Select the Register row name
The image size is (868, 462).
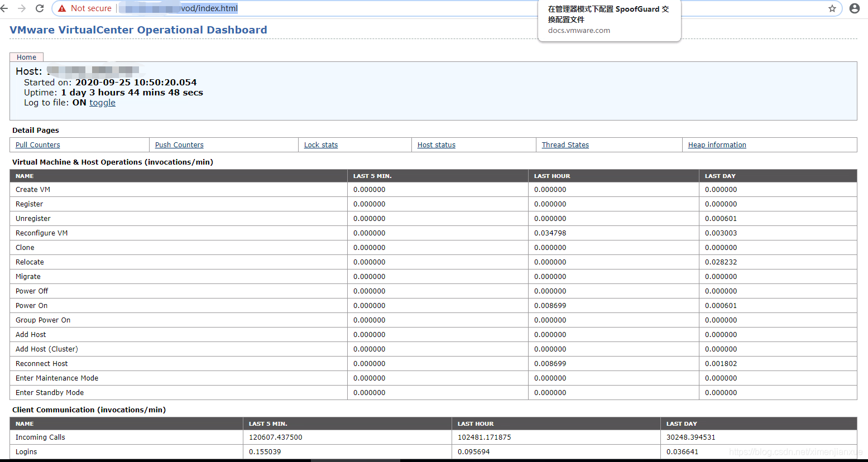click(29, 204)
